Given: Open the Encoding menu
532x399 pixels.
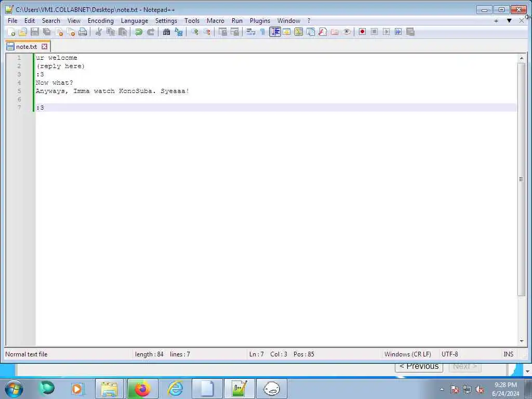Looking at the screenshot, I should (x=100, y=21).
